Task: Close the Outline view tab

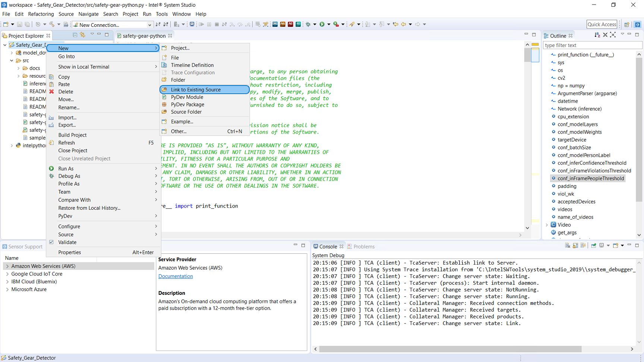Action: pyautogui.click(x=571, y=36)
